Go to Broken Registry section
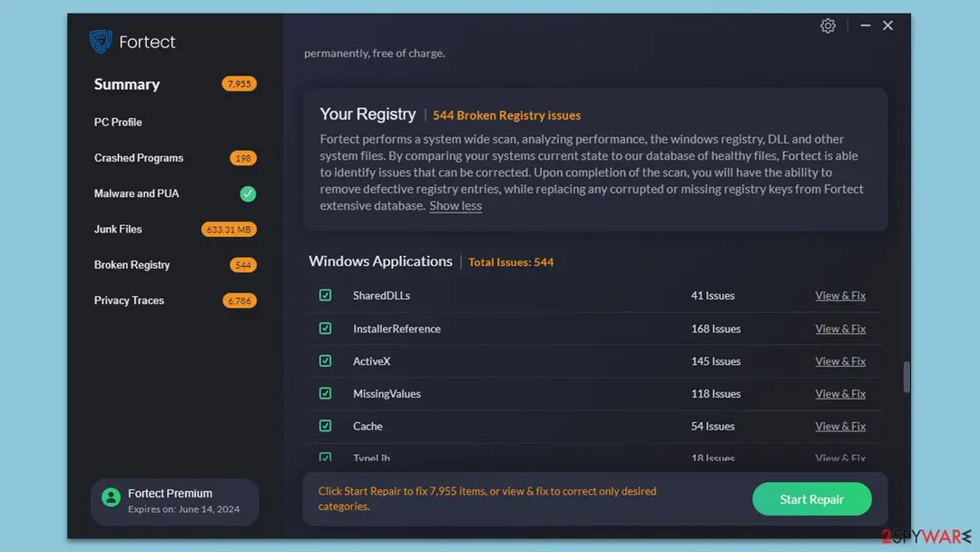Viewport: 980px width, 552px height. [132, 265]
